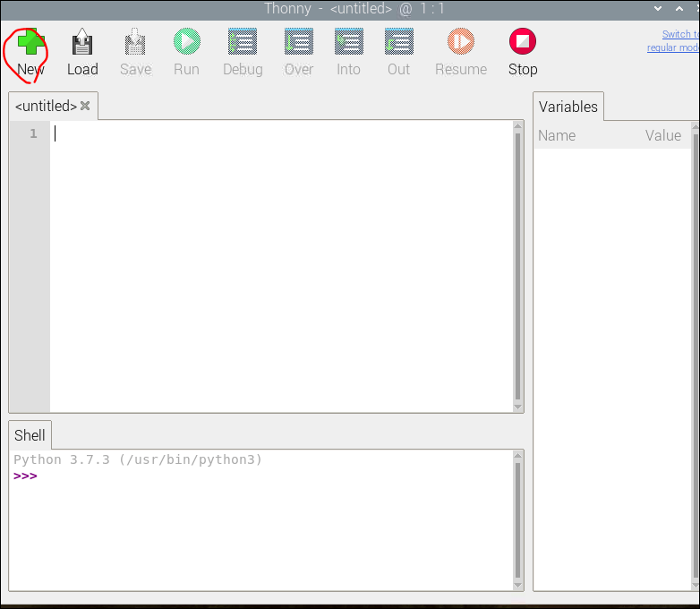This screenshot has height=609, width=700.
Task: Click the Thonny title bar text
Action: point(354,8)
